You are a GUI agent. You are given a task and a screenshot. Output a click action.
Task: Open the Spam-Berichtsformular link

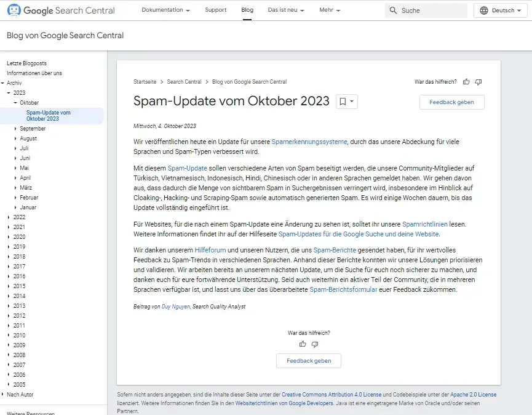(343, 289)
